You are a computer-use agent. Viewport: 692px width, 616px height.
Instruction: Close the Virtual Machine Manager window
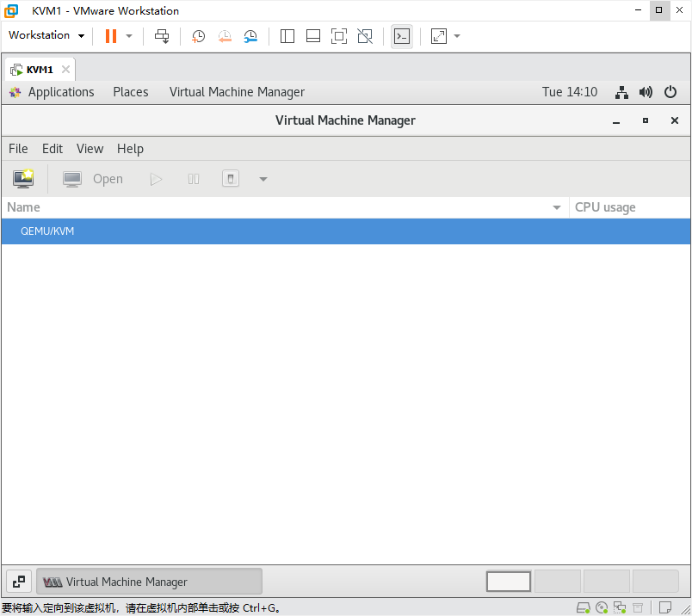(x=674, y=120)
